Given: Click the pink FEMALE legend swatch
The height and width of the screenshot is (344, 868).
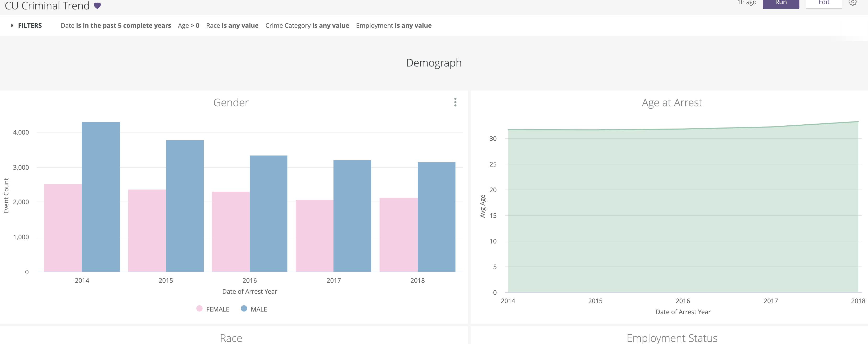Looking at the screenshot, I should click(199, 309).
